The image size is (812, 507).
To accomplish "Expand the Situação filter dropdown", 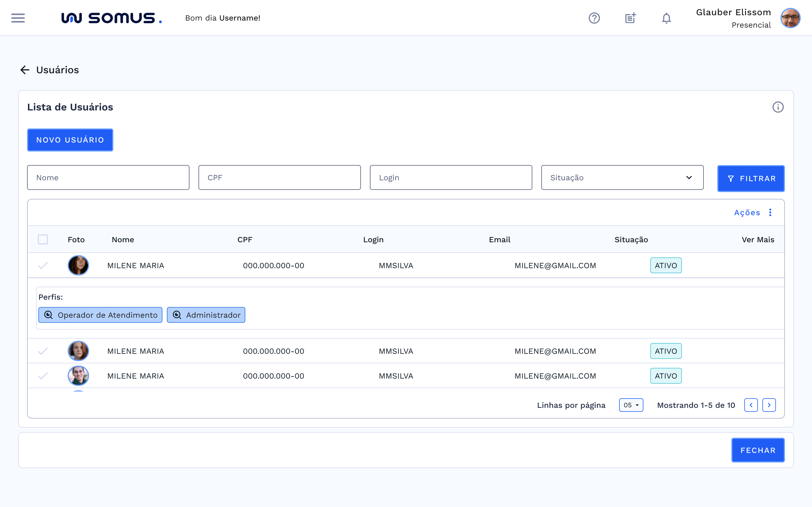I will tap(622, 177).
